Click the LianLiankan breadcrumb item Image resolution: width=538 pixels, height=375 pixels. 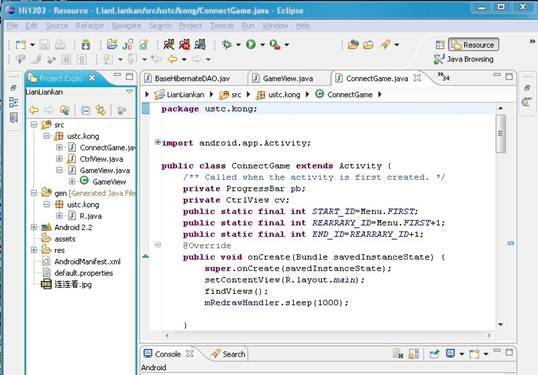point(179,95)
